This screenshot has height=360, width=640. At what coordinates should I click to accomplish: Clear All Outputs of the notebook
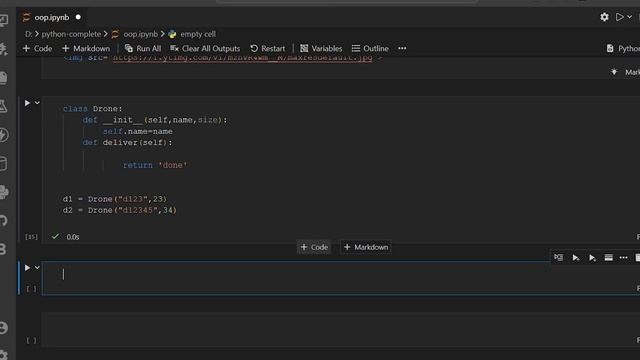coord(205,48)
